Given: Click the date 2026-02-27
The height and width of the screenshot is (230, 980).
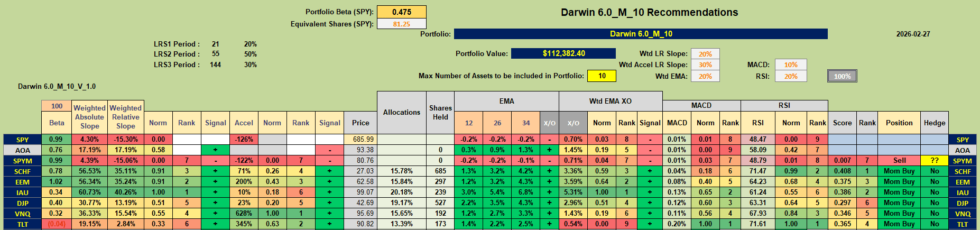Looking at the screenshot, I should (913, 34).
